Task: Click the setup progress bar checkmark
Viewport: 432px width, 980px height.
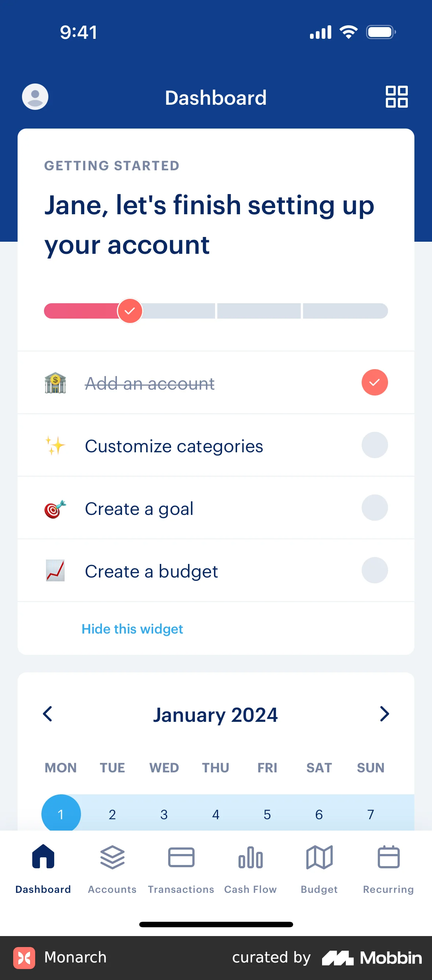Action: point(130,311)
